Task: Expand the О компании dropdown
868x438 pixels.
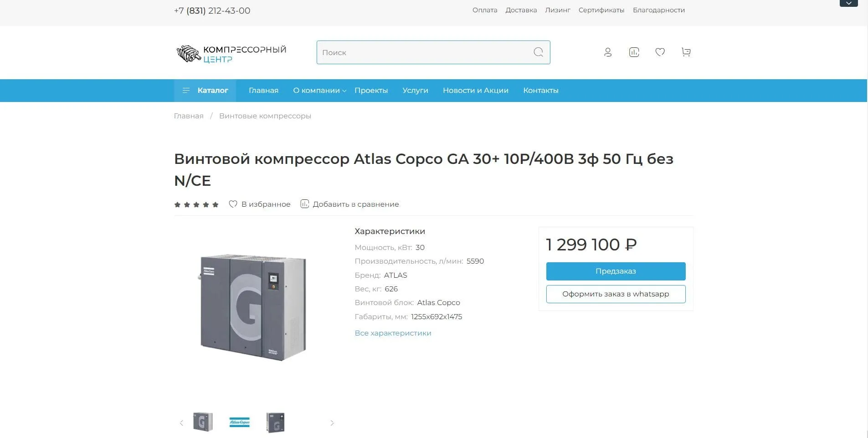Action: 319,91
